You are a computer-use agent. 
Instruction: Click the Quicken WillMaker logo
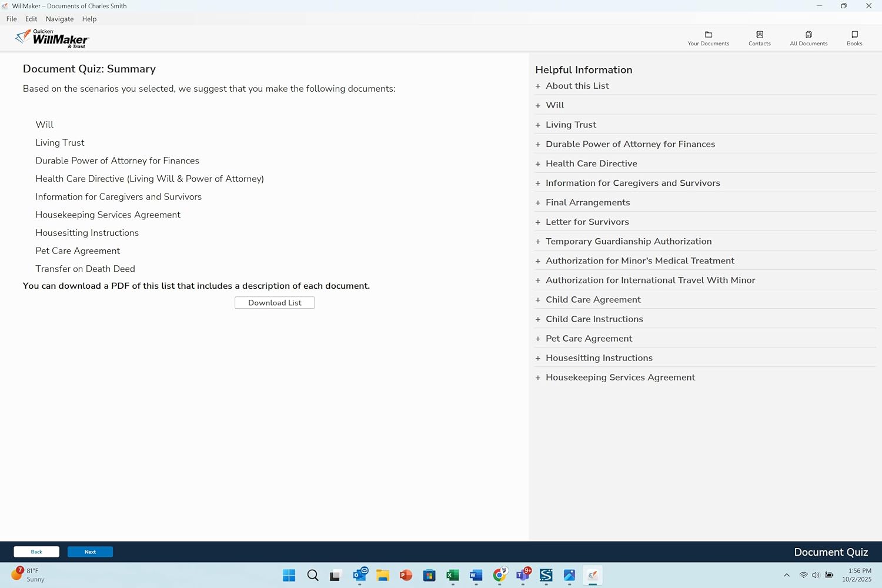tap(52, 38)
